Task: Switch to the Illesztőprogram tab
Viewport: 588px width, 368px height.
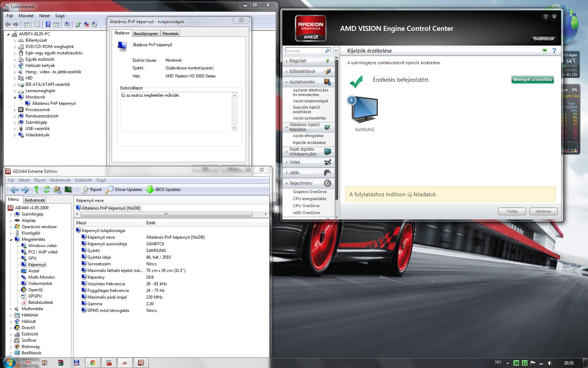Action: [146, 34]
